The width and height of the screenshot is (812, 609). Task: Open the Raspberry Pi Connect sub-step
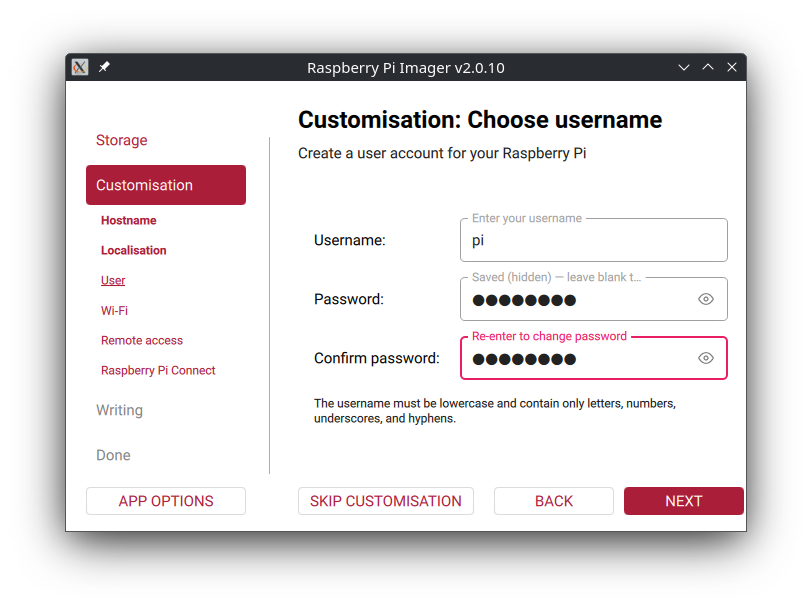tap(158, 371)
